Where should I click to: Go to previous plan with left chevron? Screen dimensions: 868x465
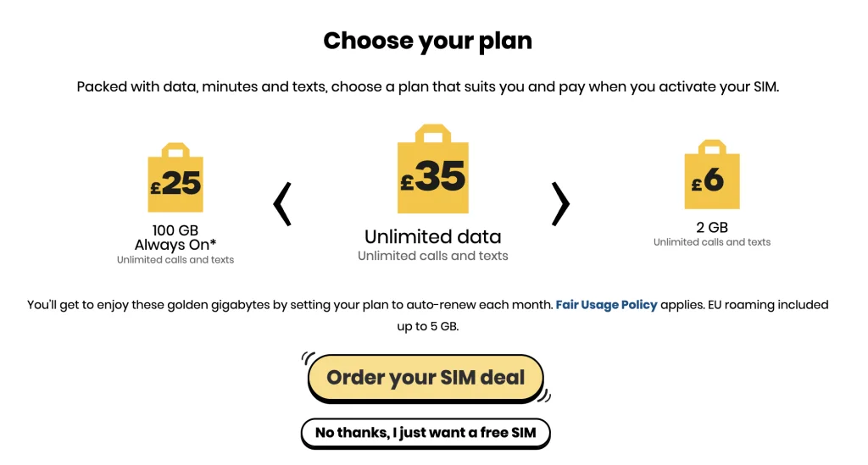283,204
